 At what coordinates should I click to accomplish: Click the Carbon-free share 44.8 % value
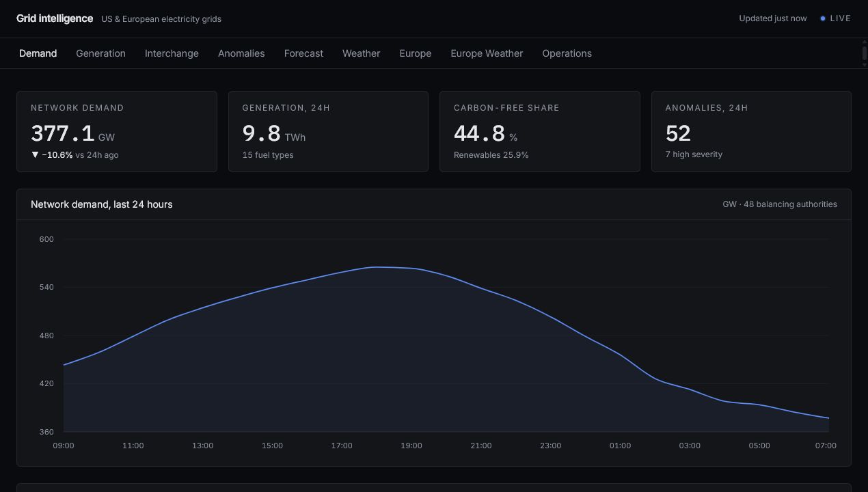(485, 133)
